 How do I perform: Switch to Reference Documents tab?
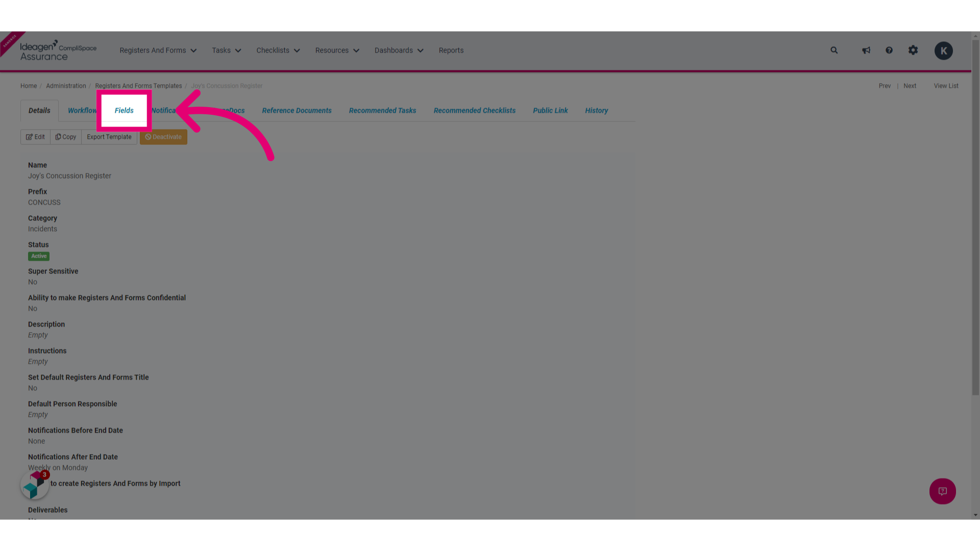(x=297, y=110)
